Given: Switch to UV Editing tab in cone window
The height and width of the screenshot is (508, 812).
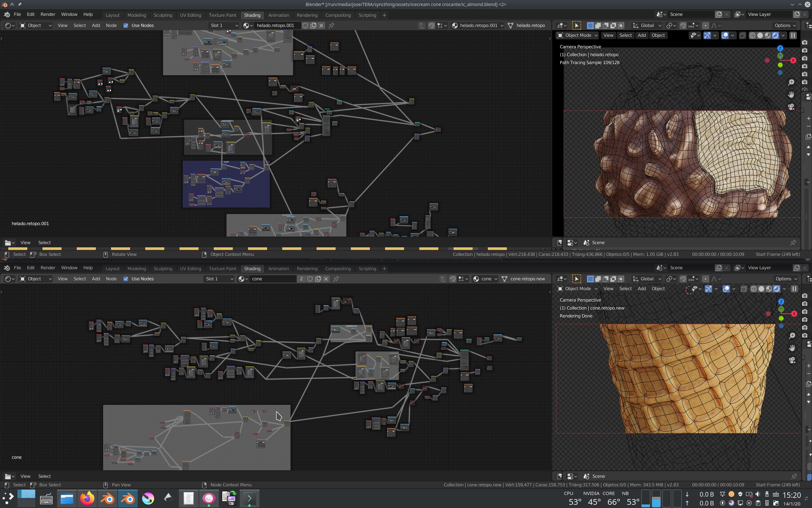Looking at the screenshot, I should click(x=190, y=269).
